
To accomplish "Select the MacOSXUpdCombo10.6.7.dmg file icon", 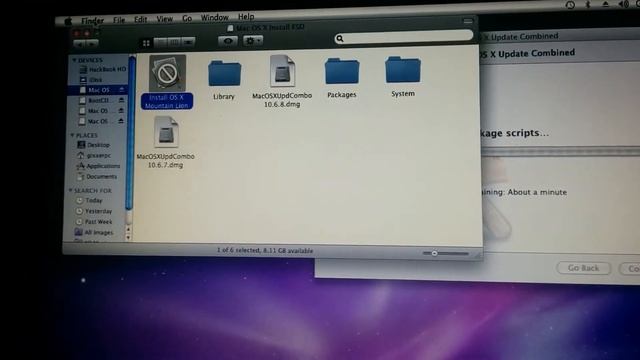I will (166, 132).
